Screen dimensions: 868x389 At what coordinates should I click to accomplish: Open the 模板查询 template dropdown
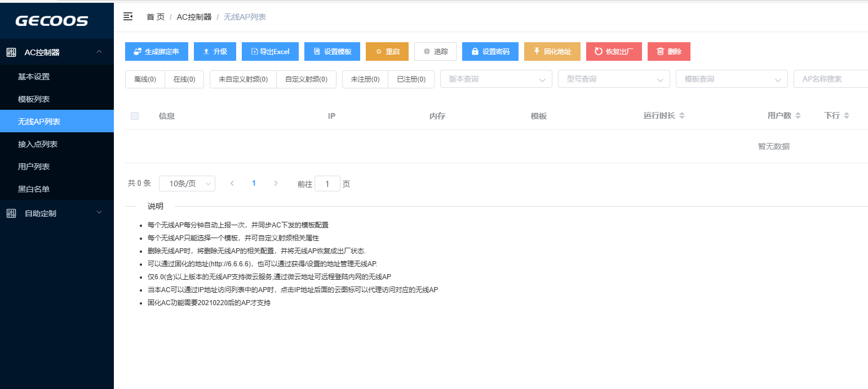731,78
